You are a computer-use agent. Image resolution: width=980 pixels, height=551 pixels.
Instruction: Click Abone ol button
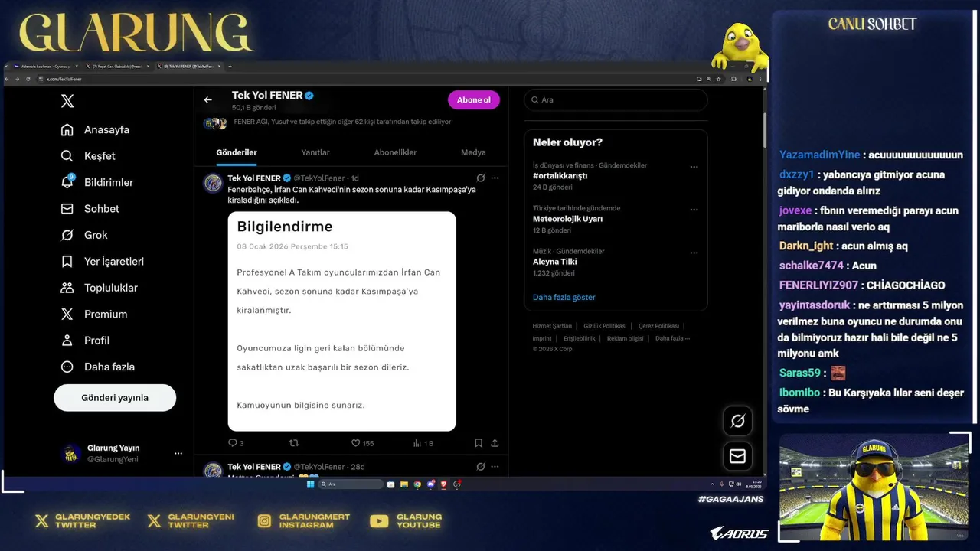point(473,100)
